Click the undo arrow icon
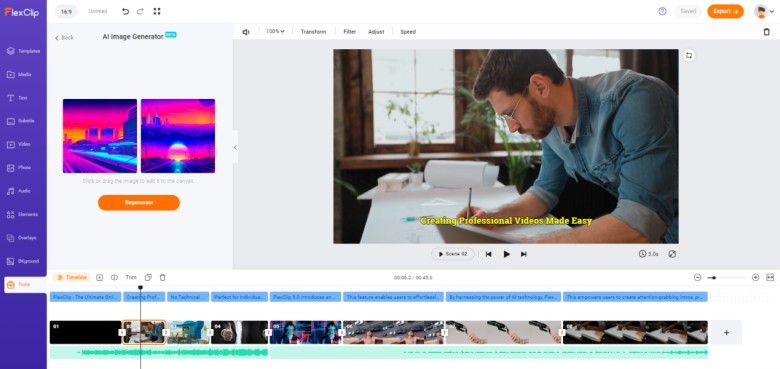The image size is (780, 369). pyautogui.click(x=125, y=11)
